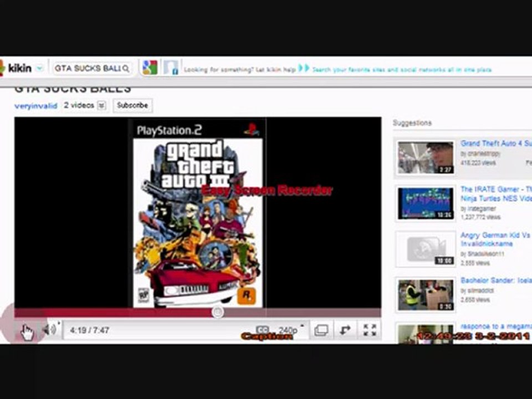This screenshot has height=399, width=532.
Task: Open the veryinvalid channel link
Action: tap(36, 106)
